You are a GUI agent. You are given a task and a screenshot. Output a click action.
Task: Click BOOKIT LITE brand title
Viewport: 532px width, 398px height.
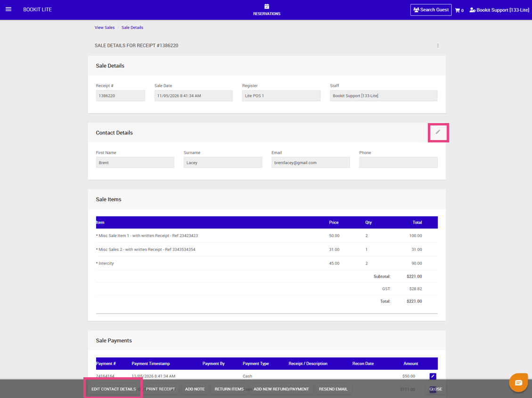pyautogui.click(x=37, y=9)
